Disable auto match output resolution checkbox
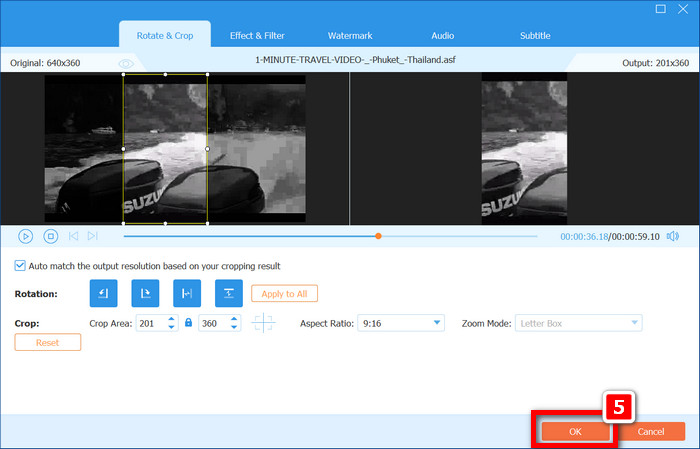 pyautogui.click(x=20, y=266)
